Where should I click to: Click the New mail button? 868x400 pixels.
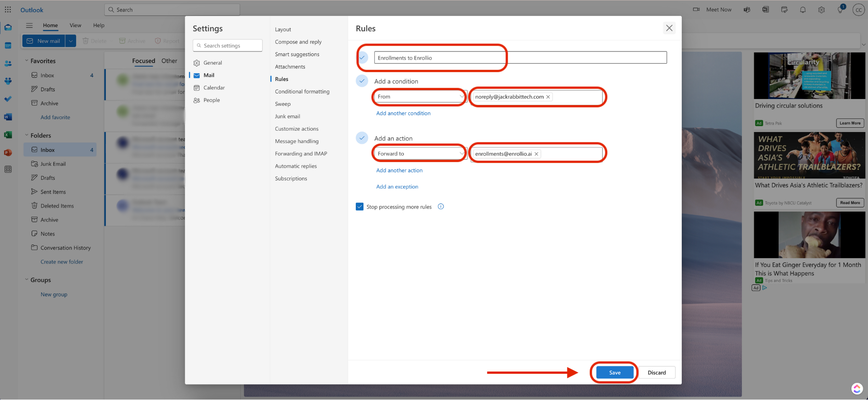click(x=43, y=41)
